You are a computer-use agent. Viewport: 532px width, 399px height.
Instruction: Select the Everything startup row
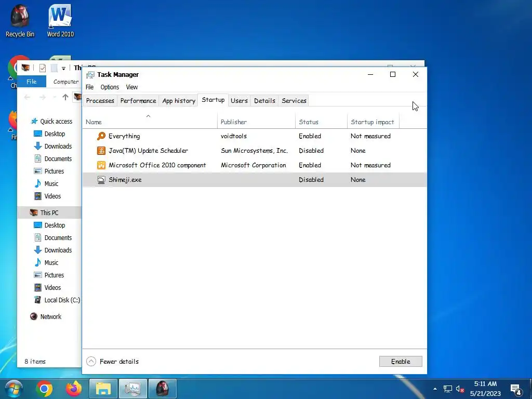click(255, 136)
